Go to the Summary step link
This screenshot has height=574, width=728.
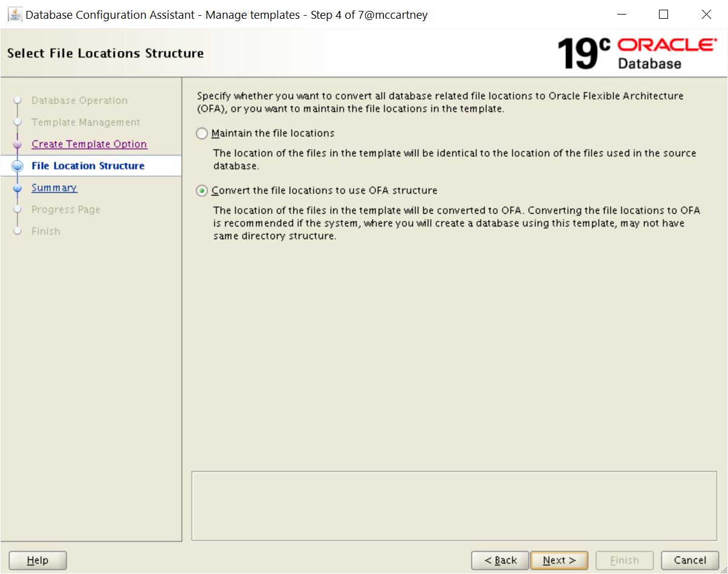(x=54, y=188)
